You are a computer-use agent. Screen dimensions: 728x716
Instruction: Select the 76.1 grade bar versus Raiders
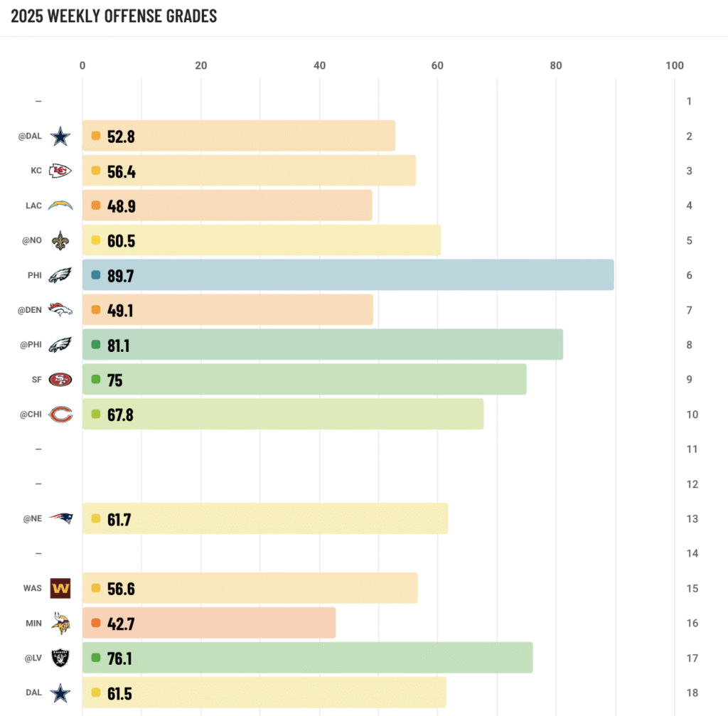(x=308, y=658)
